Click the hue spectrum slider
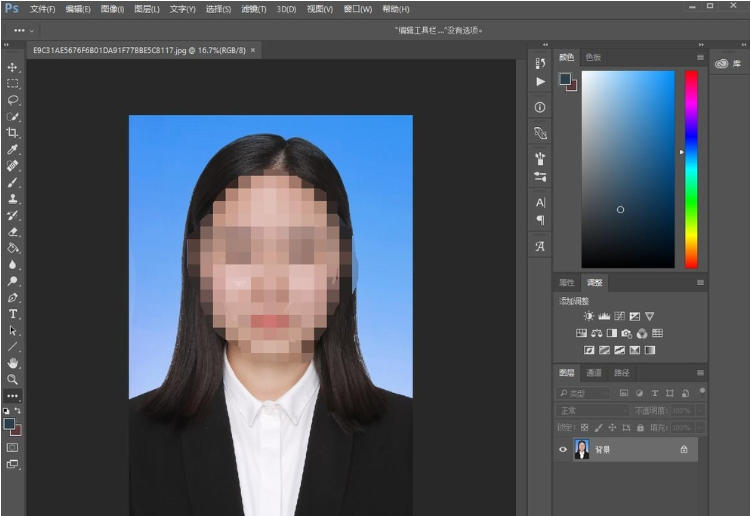Image resolution: width=751 pixels, height=516 pixels. pos(691,168)
